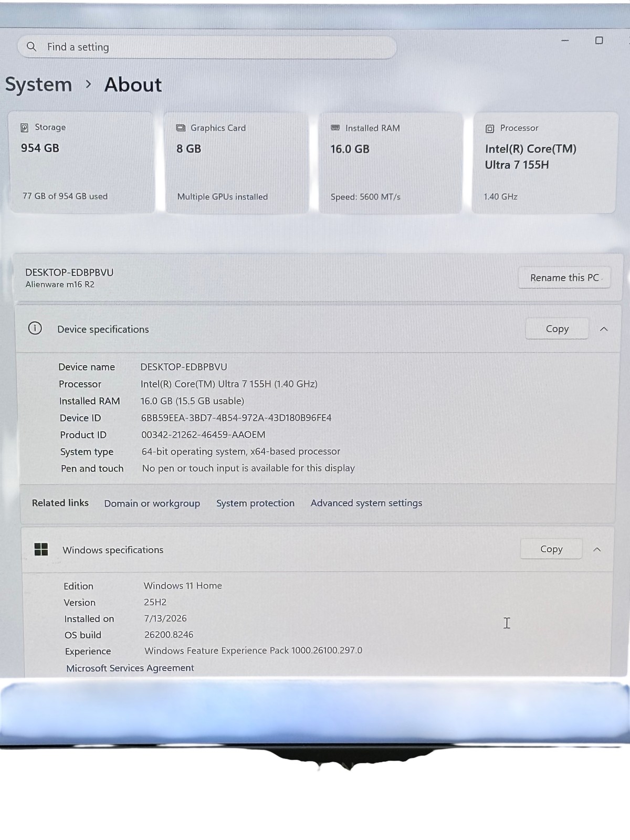This screenshot has height=840, width=630.
Task: Click the 16.0 GB installed RAM value
Action: click(x=350, y=149)
